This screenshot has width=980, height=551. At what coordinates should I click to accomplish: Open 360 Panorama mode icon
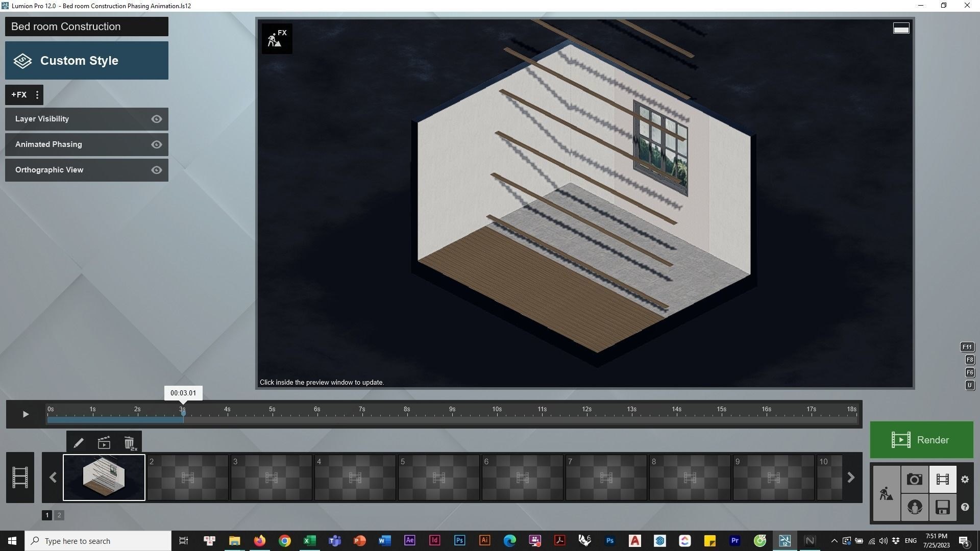coord(914,507)
